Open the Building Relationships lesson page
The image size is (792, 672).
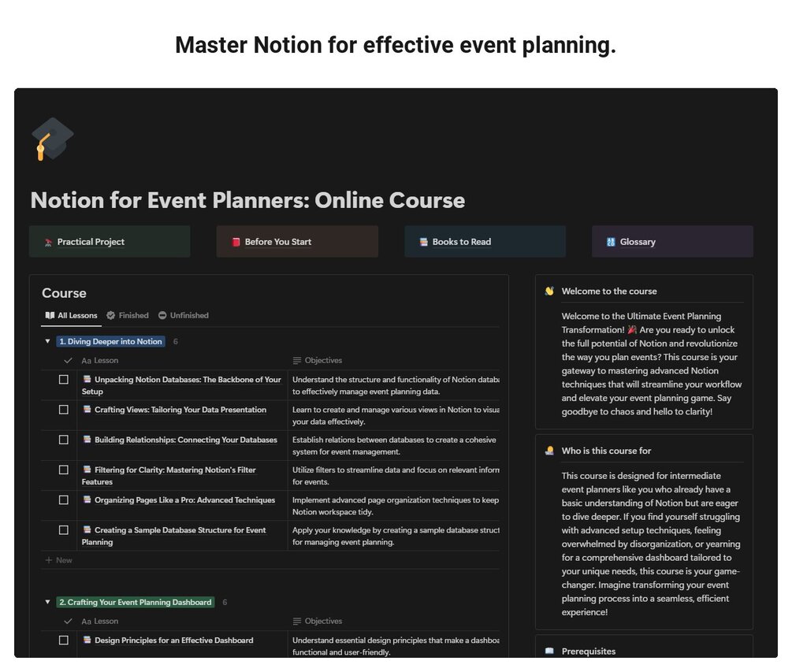tap(186, 440)
